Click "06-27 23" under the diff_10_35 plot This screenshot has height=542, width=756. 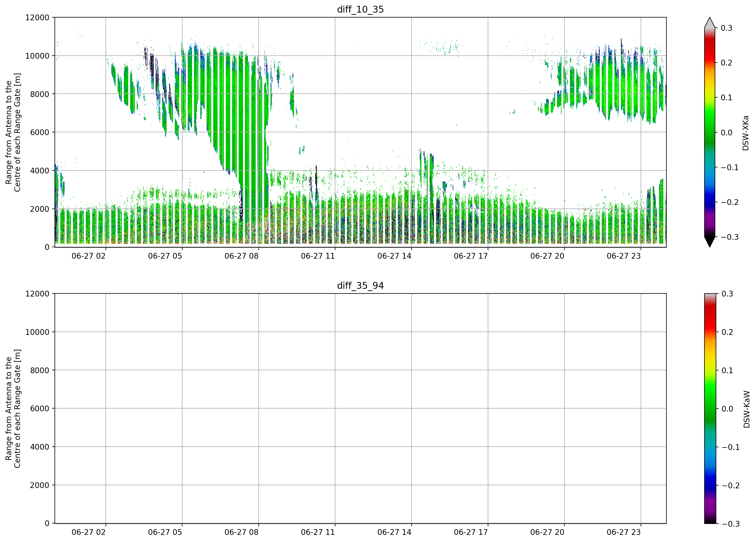[x=624, y=256]
